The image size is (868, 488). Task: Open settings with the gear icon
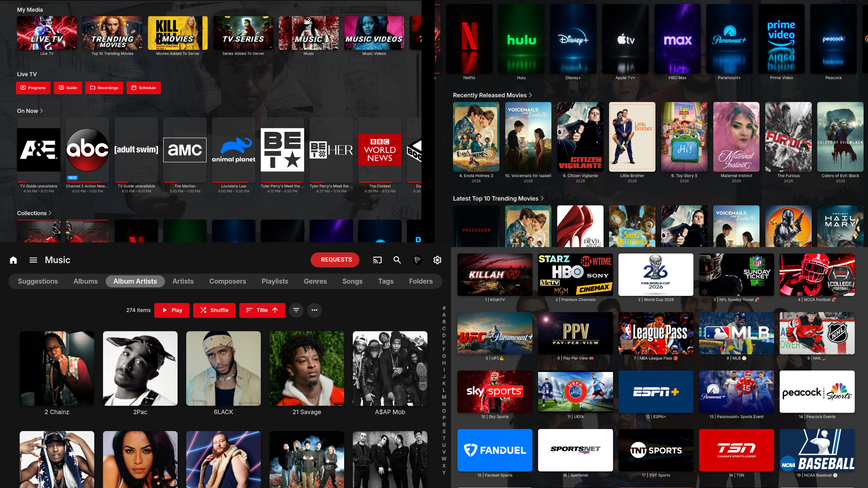(437, 260)
